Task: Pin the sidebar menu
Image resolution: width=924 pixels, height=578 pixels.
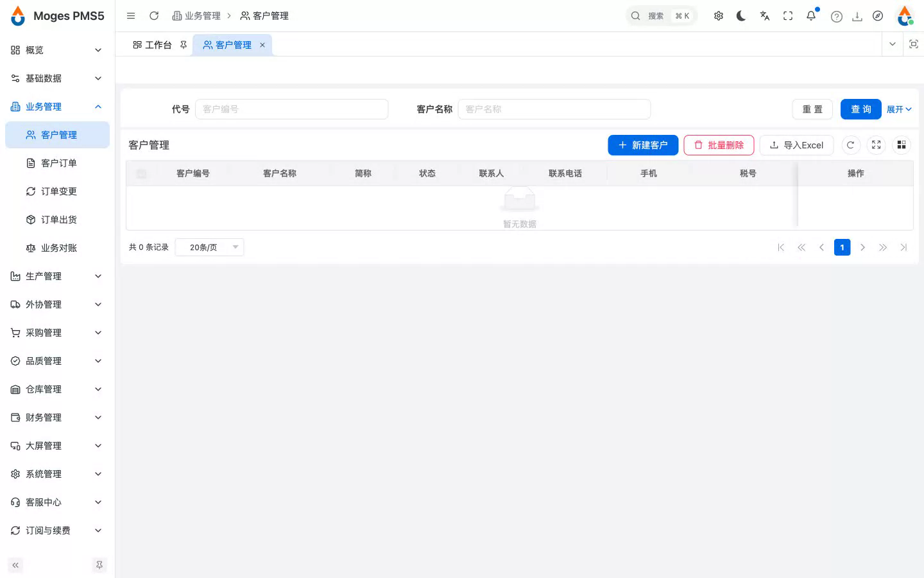Action: click(99, 565)
